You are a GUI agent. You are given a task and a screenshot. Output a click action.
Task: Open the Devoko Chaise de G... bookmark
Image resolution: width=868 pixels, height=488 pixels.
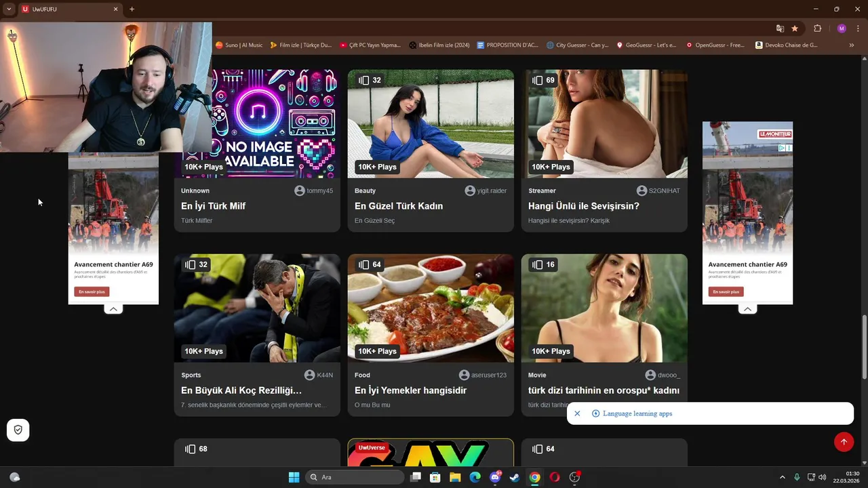(x=786, y=45)
